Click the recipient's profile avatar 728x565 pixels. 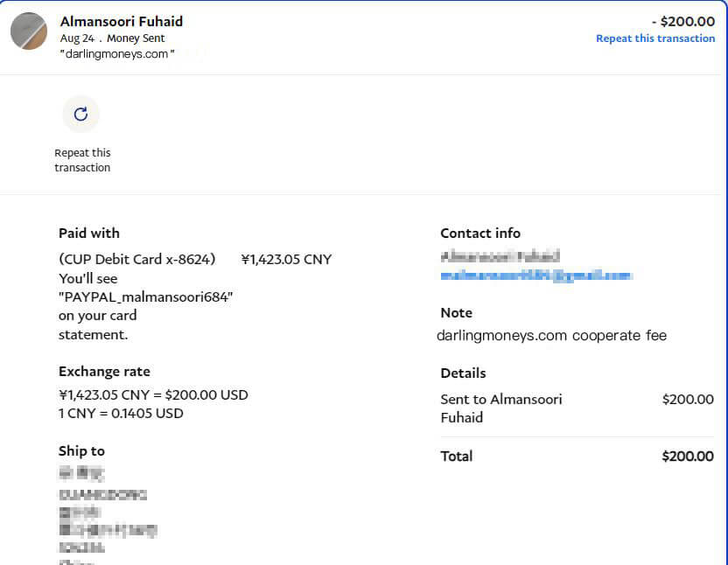[28, 31]
